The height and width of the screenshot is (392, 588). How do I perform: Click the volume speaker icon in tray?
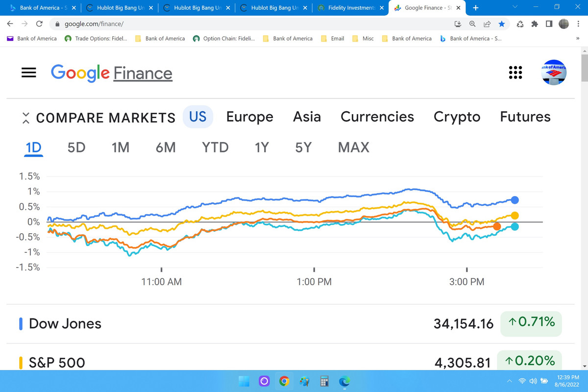(533, 381)
